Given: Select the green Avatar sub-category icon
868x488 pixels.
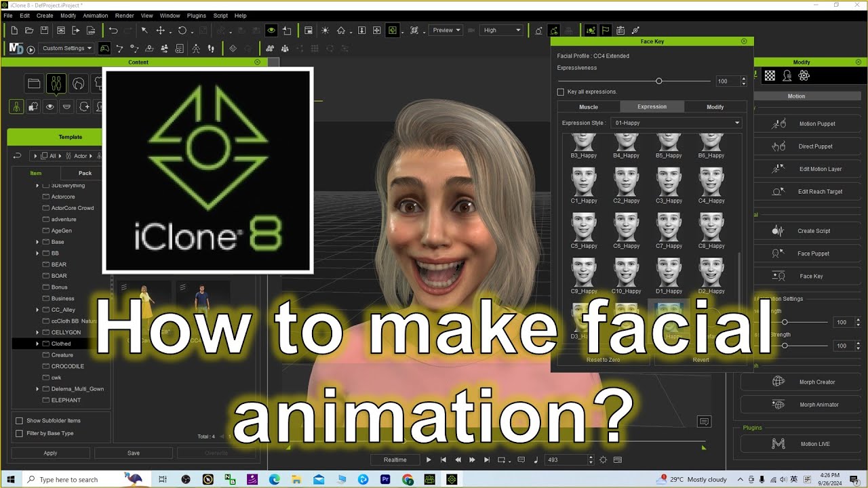Looking at the screenshot, I should coord(16,106).
